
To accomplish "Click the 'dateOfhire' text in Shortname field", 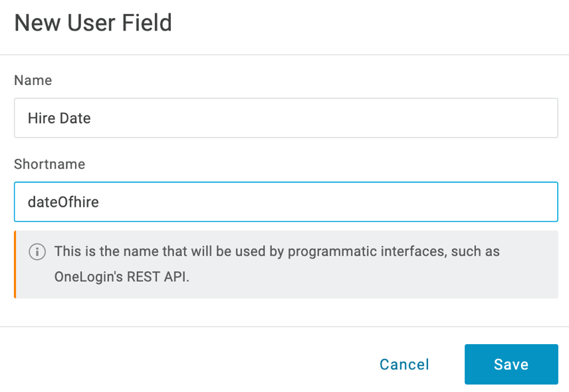I will pyautogui.click(x=63, y=202).
